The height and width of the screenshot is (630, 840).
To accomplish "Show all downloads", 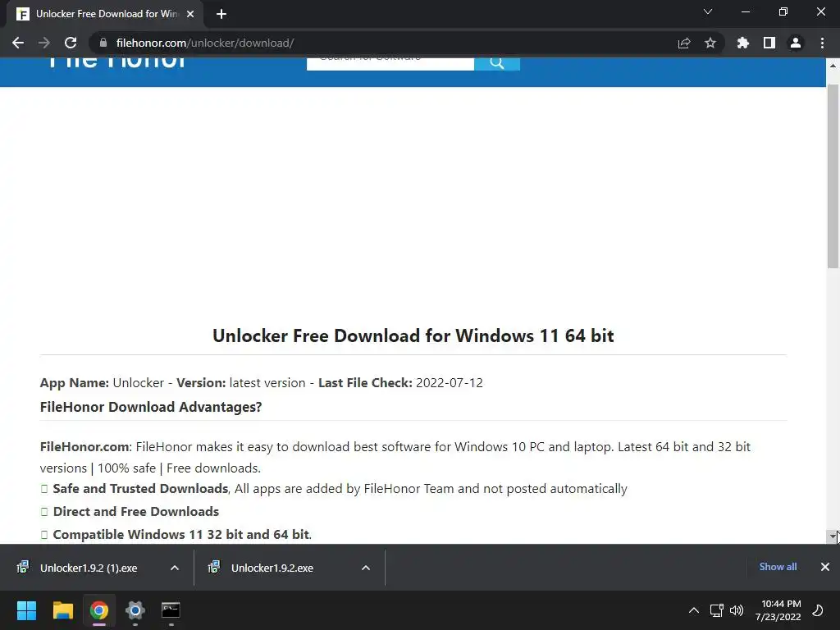I will tap(778, 567).
